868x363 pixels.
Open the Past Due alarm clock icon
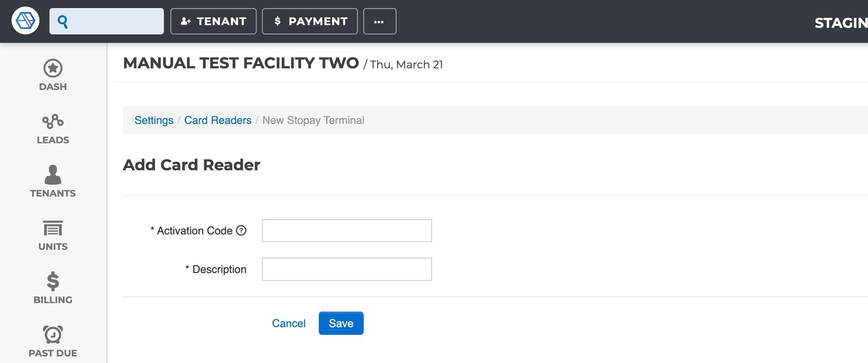[x=53, y=334]
